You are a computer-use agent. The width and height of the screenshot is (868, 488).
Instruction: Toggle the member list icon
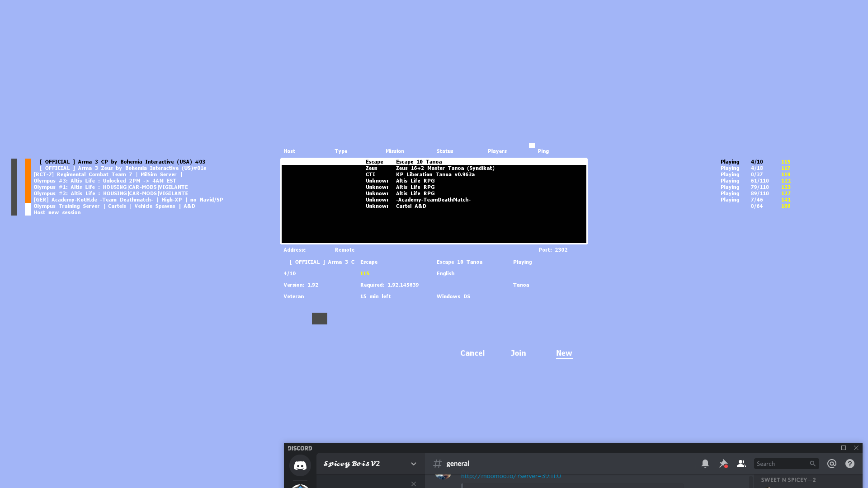[741, 464]
